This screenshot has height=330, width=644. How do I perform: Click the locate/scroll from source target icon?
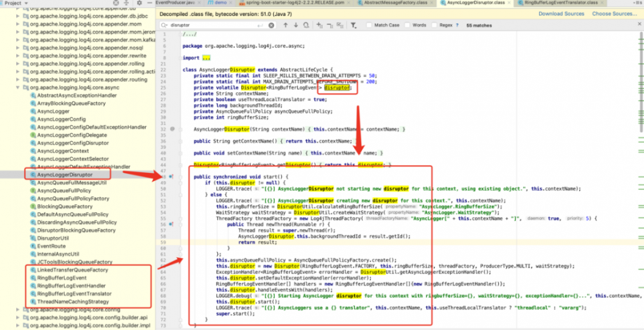[117, 3]
